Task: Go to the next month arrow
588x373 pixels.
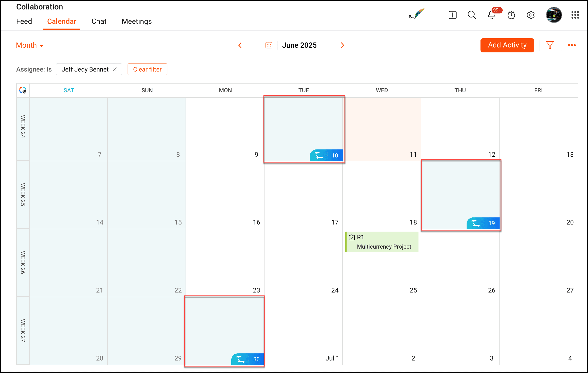Action: point(342,45)
